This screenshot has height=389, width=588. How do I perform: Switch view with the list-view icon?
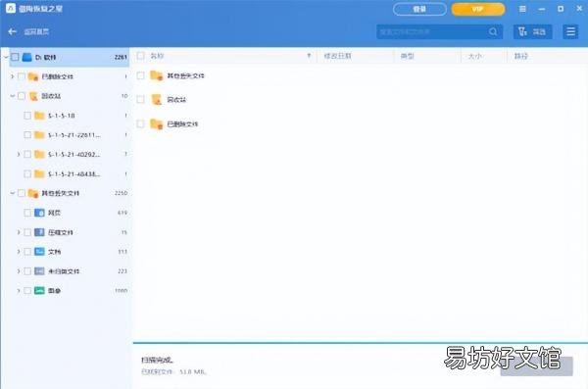pos(570,32)
